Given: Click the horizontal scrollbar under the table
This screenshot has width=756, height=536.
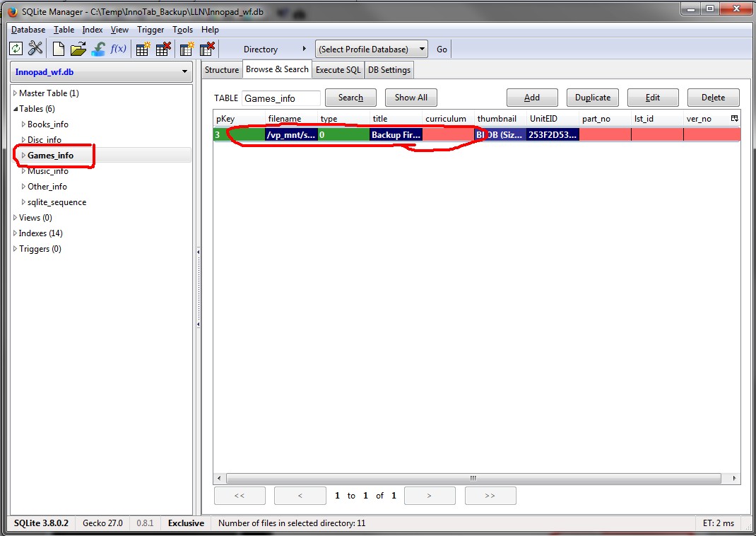Looking at the screenshot, I should coord(473,478).
